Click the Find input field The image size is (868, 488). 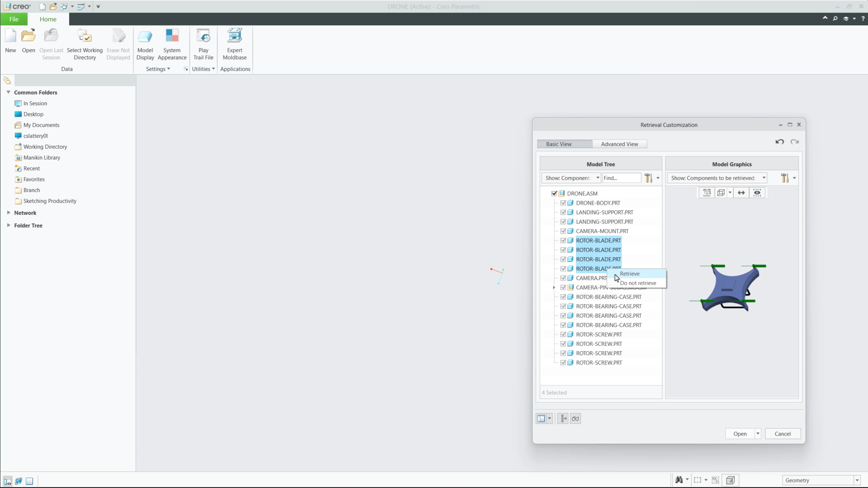coord(621,178)
